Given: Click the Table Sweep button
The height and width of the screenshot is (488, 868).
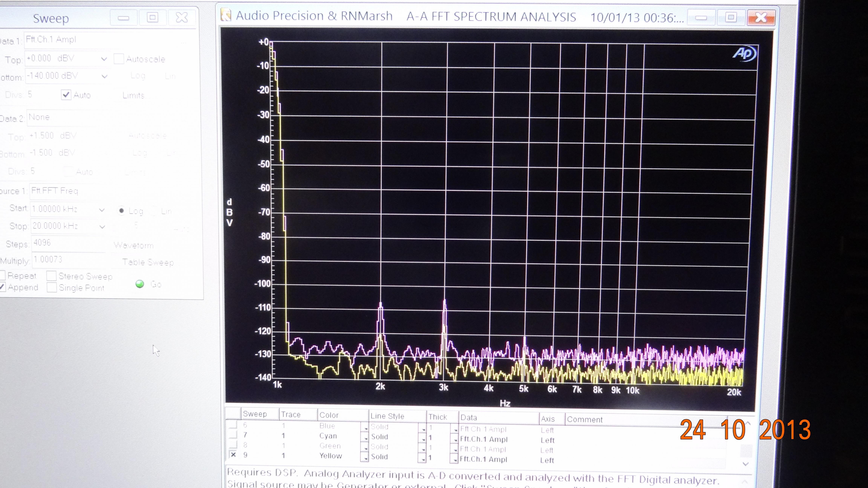Looking at the screenshot, I should click(148, 262).
